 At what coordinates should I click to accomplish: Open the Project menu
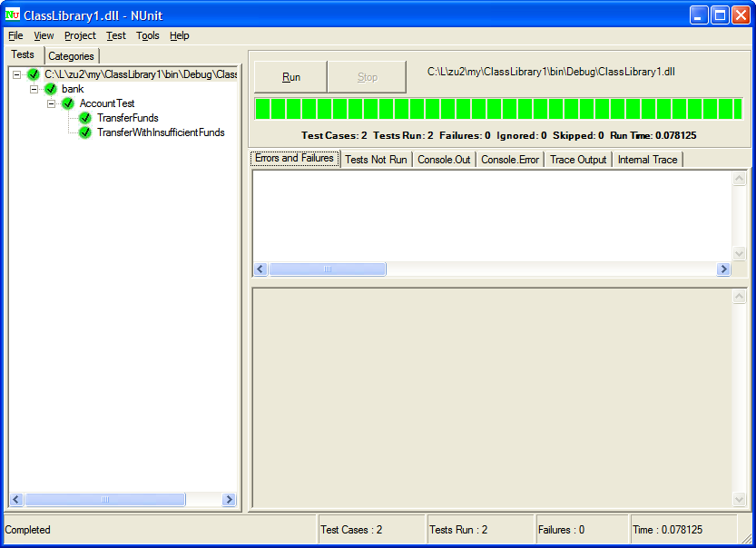tap(80, 35)
